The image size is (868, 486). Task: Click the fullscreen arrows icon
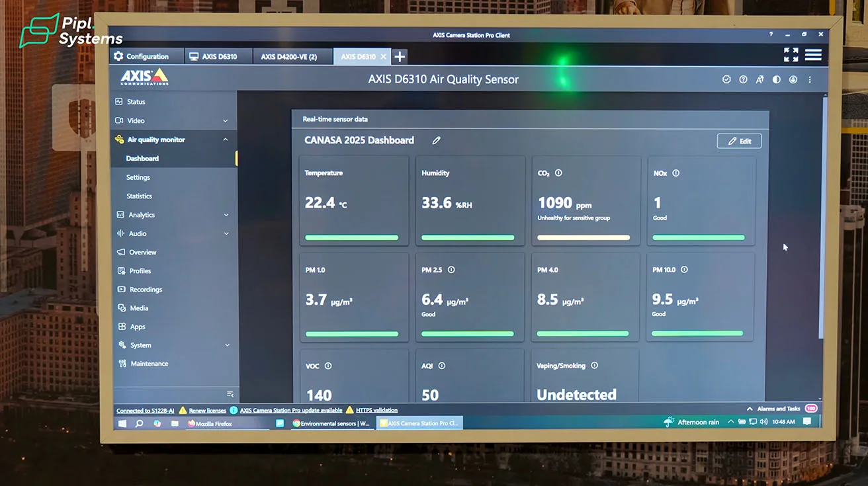pos(791,55)
